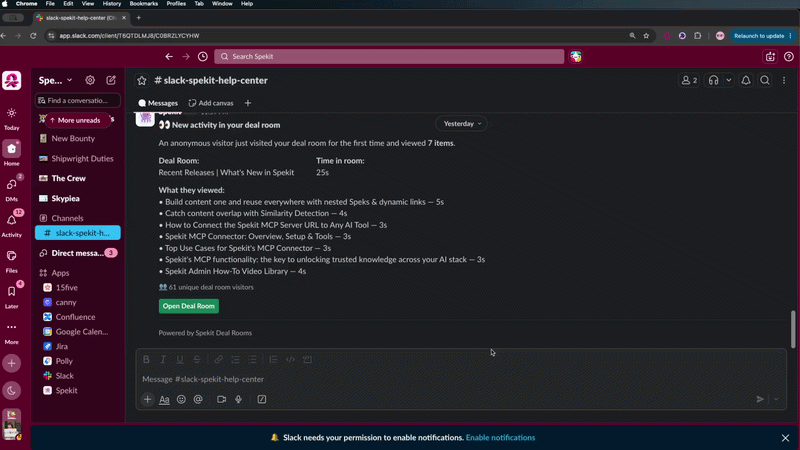Record a video clip

[x=221, y=399]
